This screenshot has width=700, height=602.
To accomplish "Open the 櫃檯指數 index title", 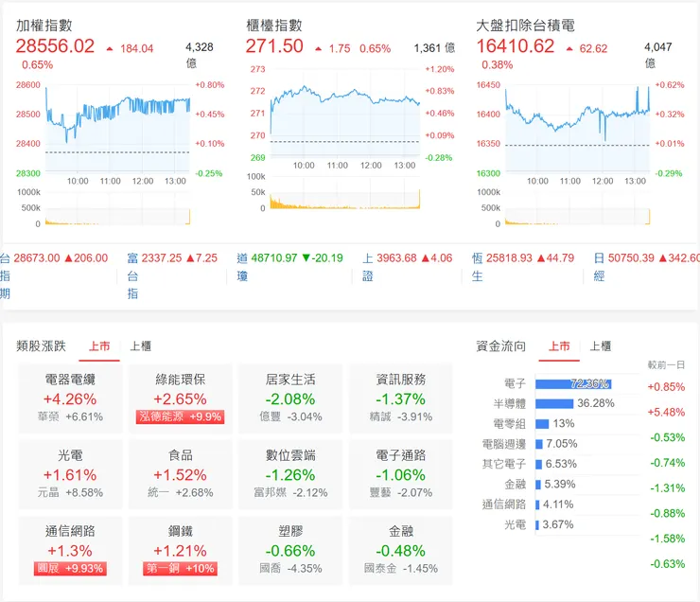I will (274, 26).
